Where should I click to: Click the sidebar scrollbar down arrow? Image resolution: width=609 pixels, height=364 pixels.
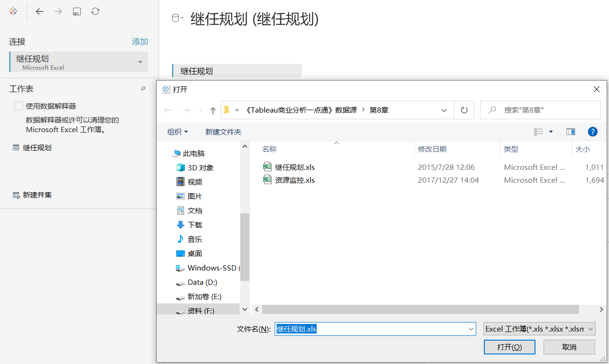(245, 309)
